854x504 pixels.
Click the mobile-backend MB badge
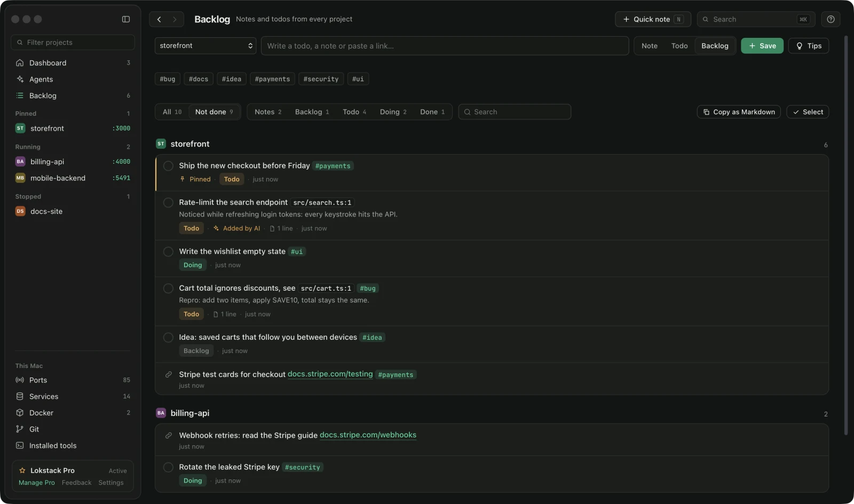point(20,178)
